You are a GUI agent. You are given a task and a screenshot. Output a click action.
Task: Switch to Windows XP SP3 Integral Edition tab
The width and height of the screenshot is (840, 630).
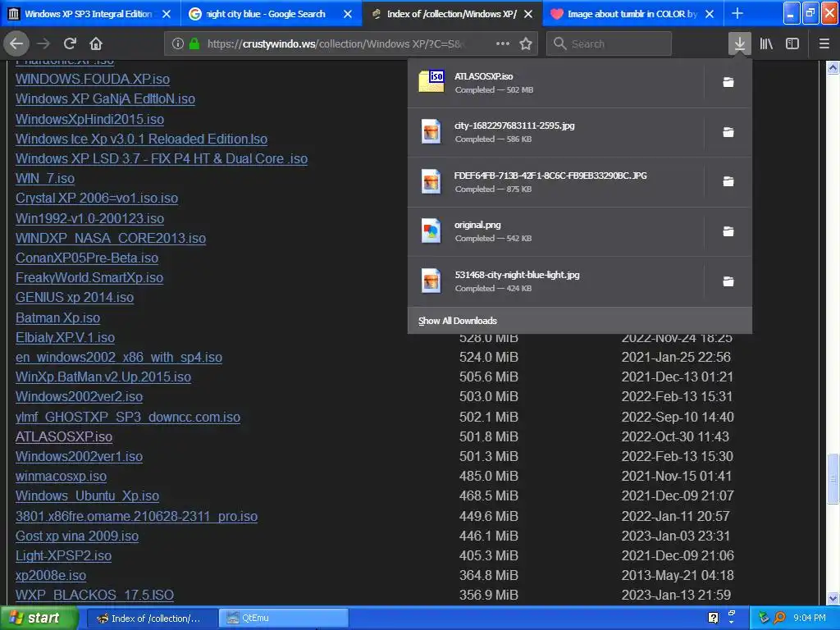coord(89,14)
